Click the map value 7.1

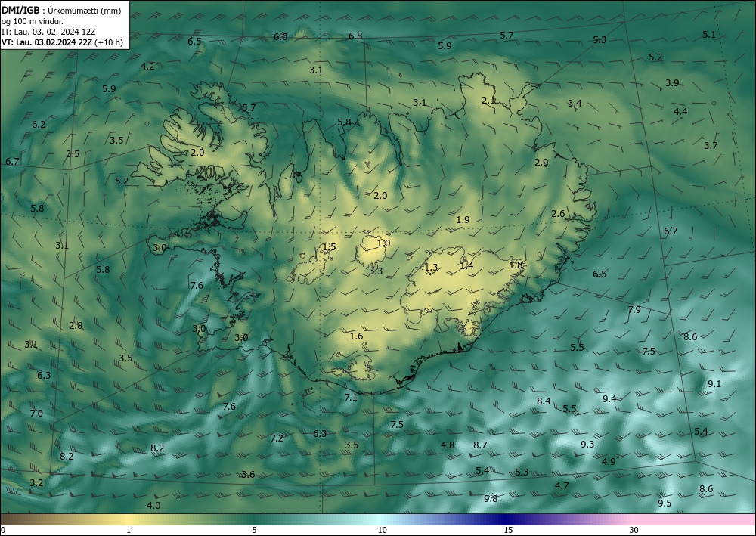click(351, 397)
